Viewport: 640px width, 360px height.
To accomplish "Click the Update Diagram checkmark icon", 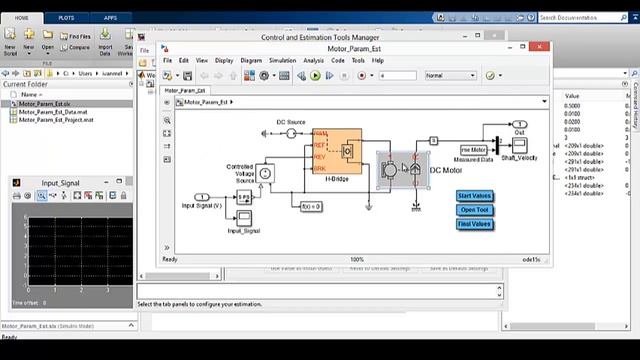I will click(x=490, y=76).
